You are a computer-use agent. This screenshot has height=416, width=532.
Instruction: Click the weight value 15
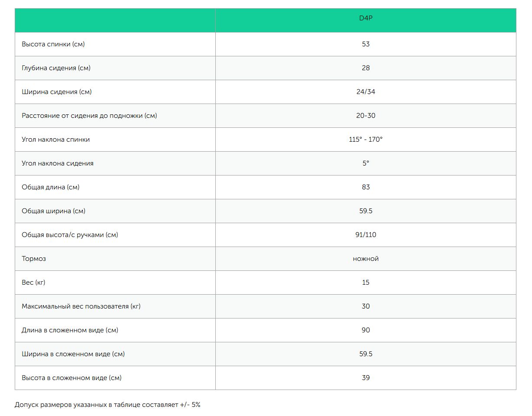(x=366, y=283)
